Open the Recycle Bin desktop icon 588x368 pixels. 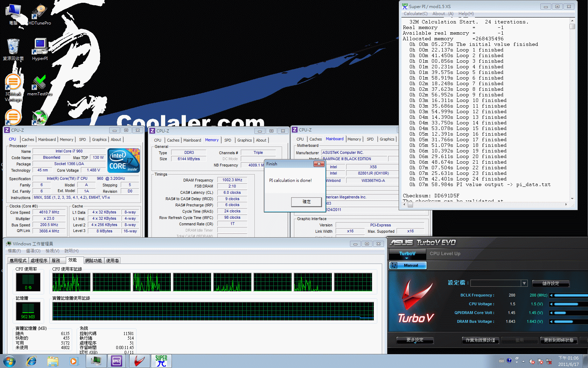13,49
